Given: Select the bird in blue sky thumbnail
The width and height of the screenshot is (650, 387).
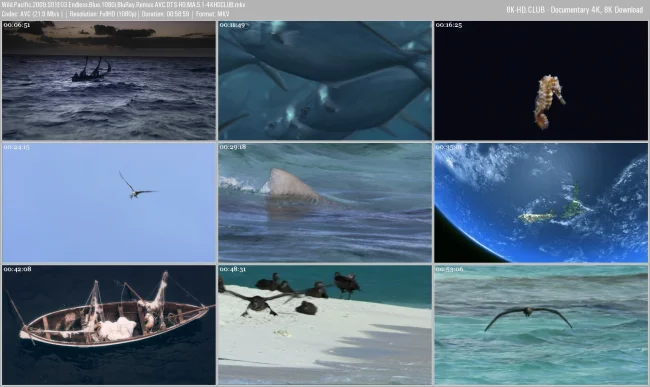Looking at the screenshot, I should click(x=109, y=203).
